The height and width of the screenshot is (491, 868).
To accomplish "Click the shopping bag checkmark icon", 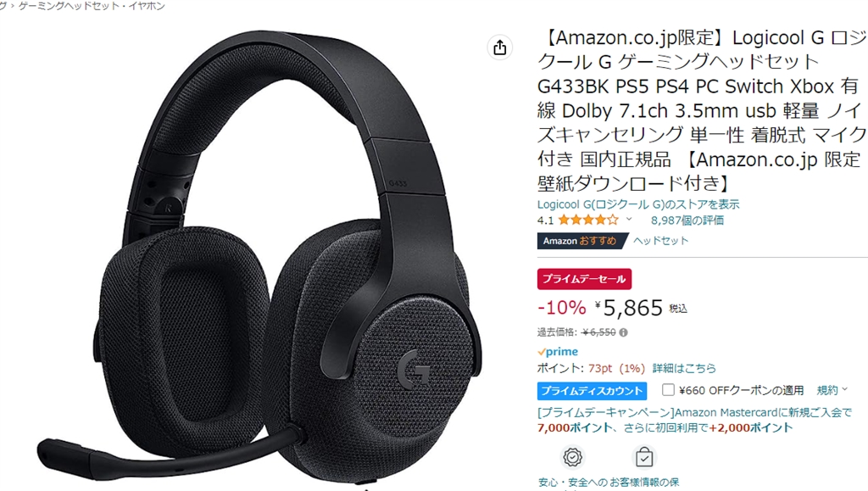I will click(x=644, y=457).
